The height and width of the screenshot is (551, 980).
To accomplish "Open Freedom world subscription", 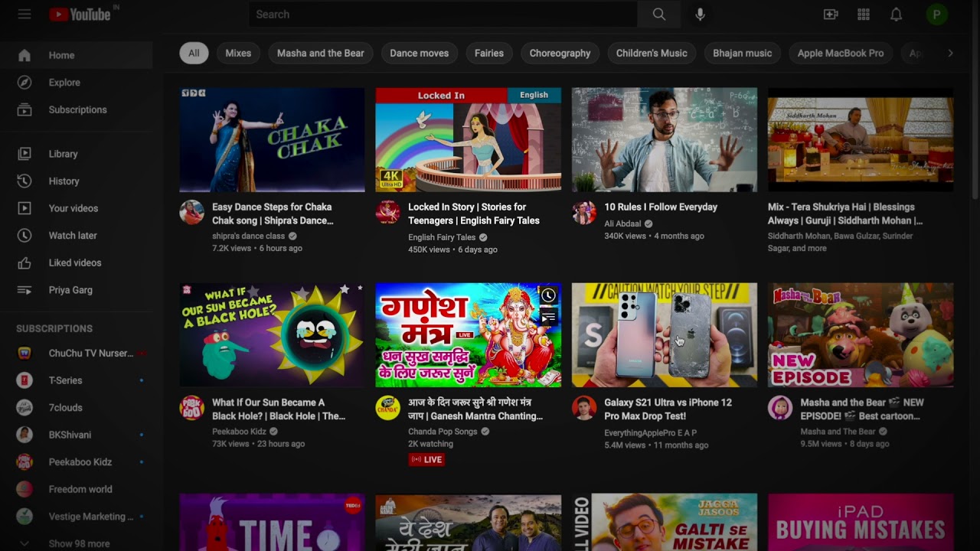I will click(x=77, y=489).
